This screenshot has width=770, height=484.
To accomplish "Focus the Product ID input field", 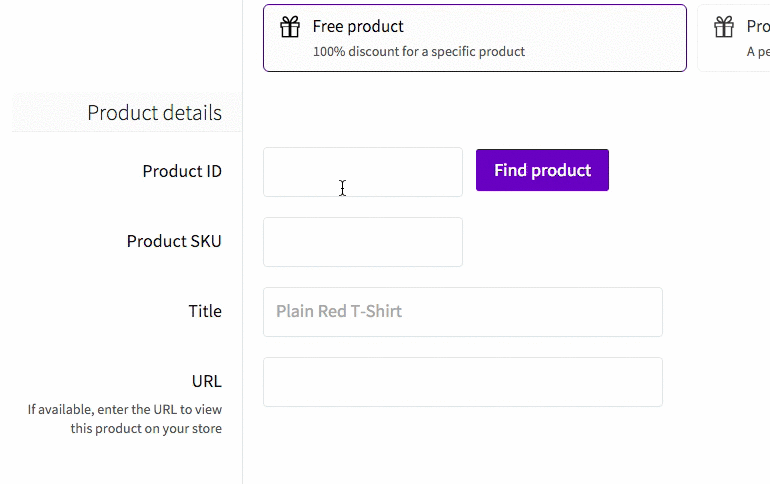I will pos(363,172).
